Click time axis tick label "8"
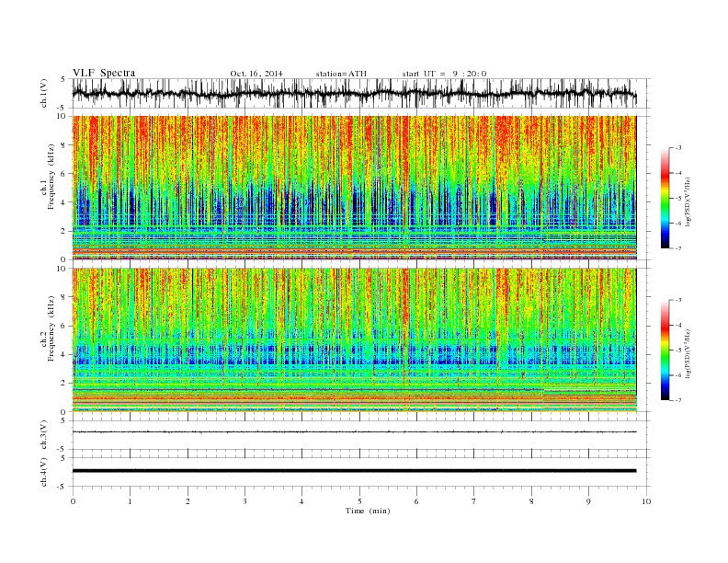The image size is (728, 563). click(531, 501)
